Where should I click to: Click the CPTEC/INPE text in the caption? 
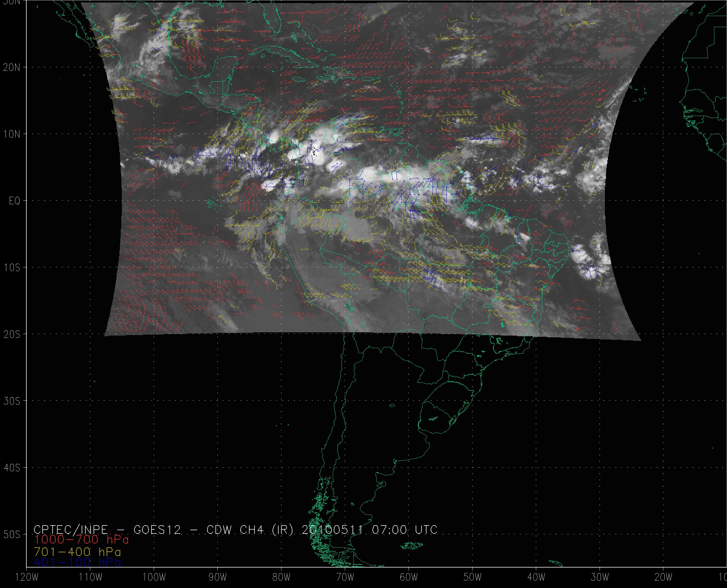click(x=71, y=529)
